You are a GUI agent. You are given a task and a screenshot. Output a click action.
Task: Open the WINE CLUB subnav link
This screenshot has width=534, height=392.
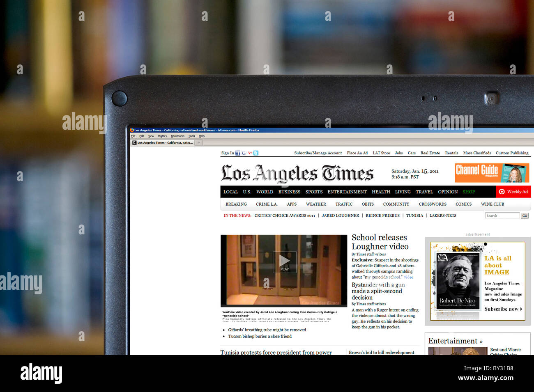click(x=493, y=204)
